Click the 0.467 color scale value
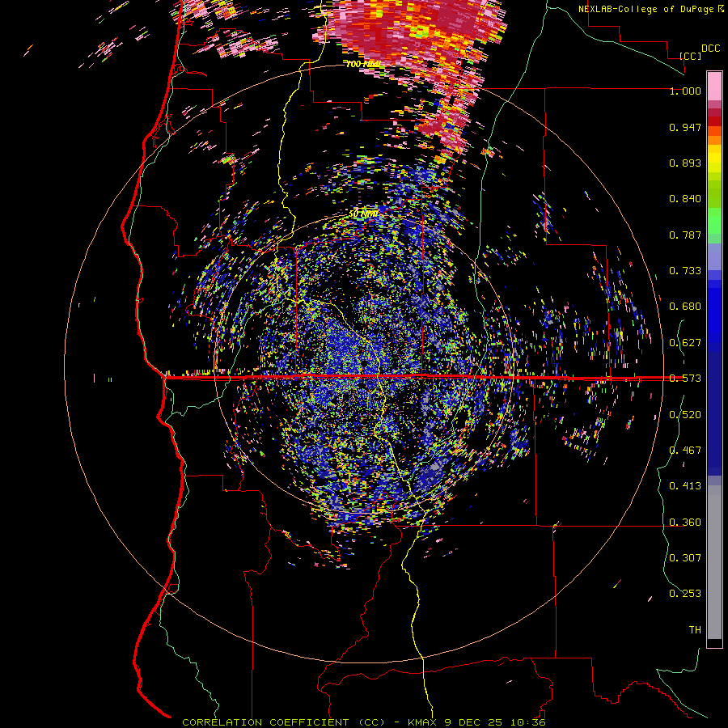This screenshot has width=728, height=728. click(685, 450)
